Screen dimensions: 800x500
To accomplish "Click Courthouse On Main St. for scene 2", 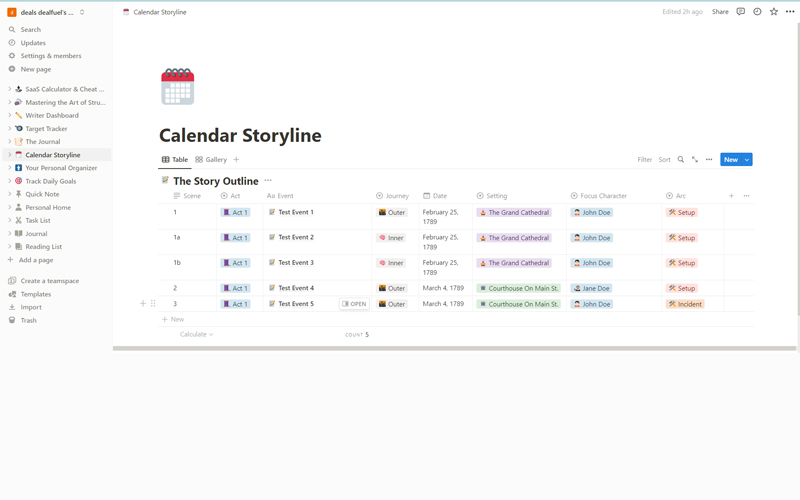I will tap(518, 288).
